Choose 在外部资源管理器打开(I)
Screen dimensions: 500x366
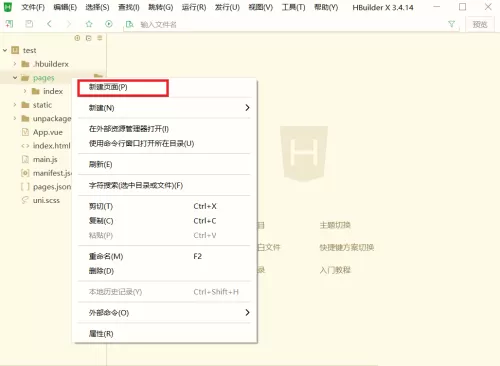coord(129,129)
